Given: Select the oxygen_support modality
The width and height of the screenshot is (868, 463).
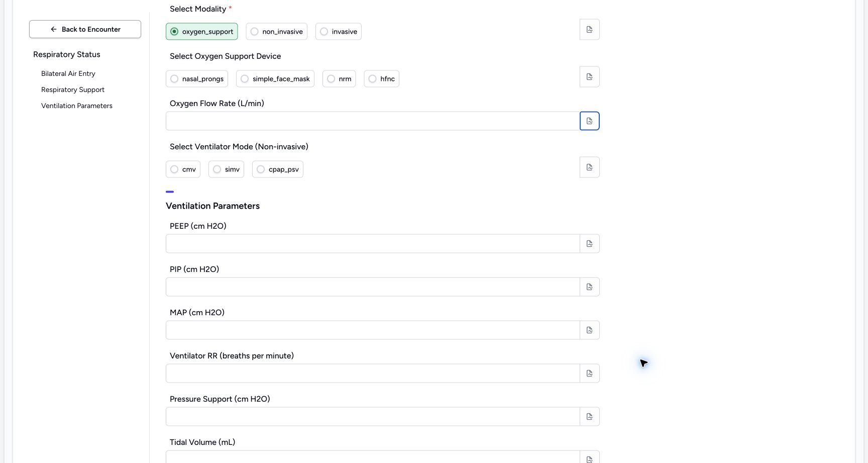Looking at the screenshot, I should tap(202, 32).
